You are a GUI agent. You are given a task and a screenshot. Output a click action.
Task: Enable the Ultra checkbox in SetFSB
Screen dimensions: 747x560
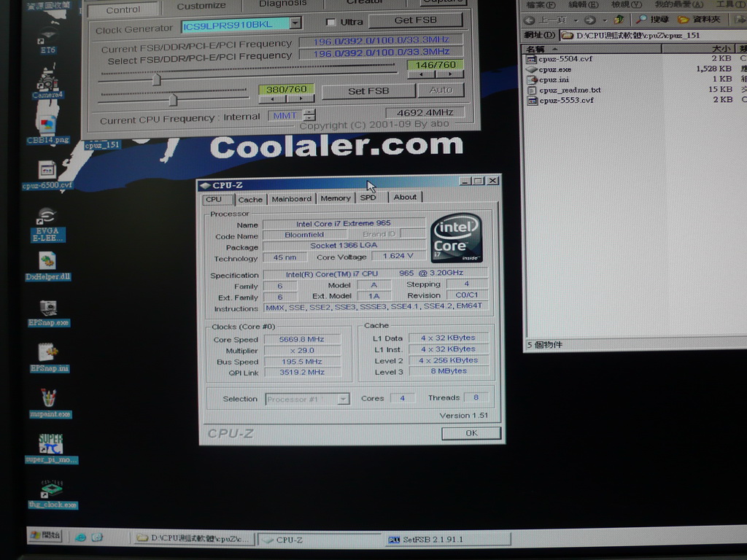click(x=330, y=22)
